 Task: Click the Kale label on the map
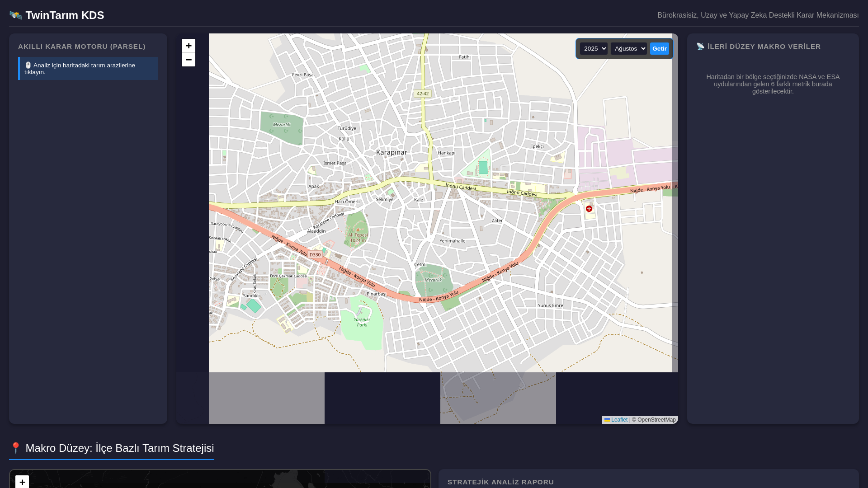coord(419,200)
